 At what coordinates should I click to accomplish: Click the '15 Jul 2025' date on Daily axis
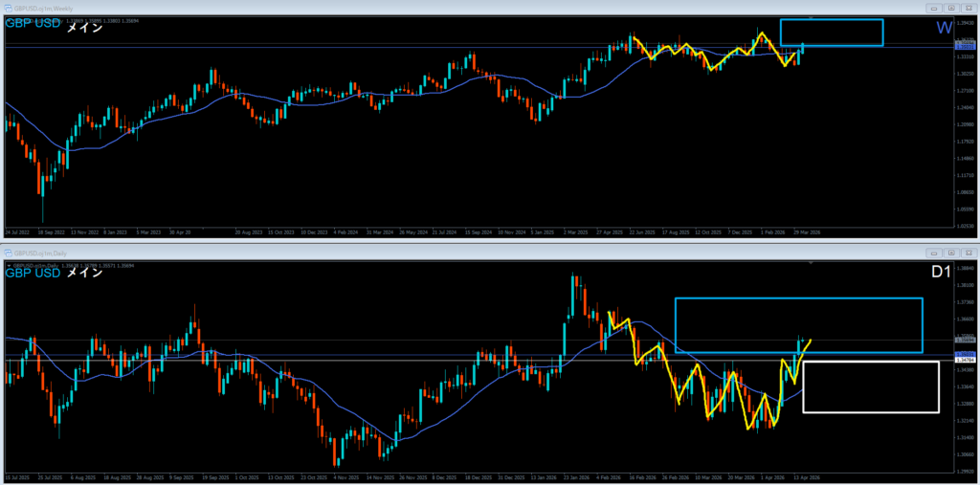18,477
